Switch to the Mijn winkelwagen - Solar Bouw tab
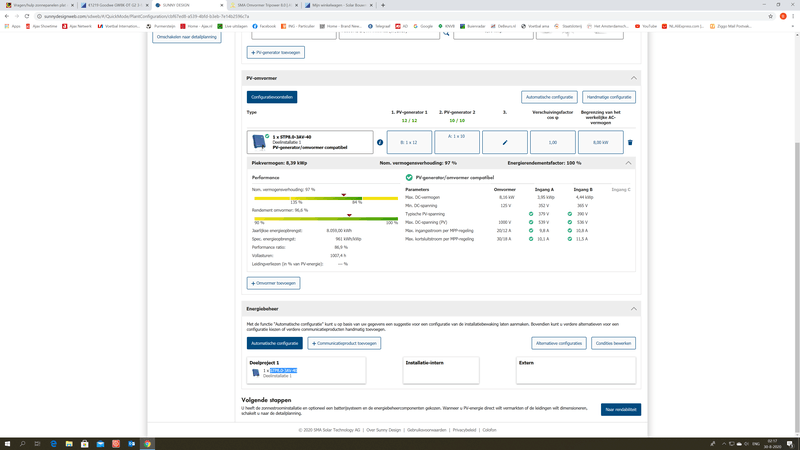Image resolution: width=800 pixels, height=450 pixels. pos(338,5)
